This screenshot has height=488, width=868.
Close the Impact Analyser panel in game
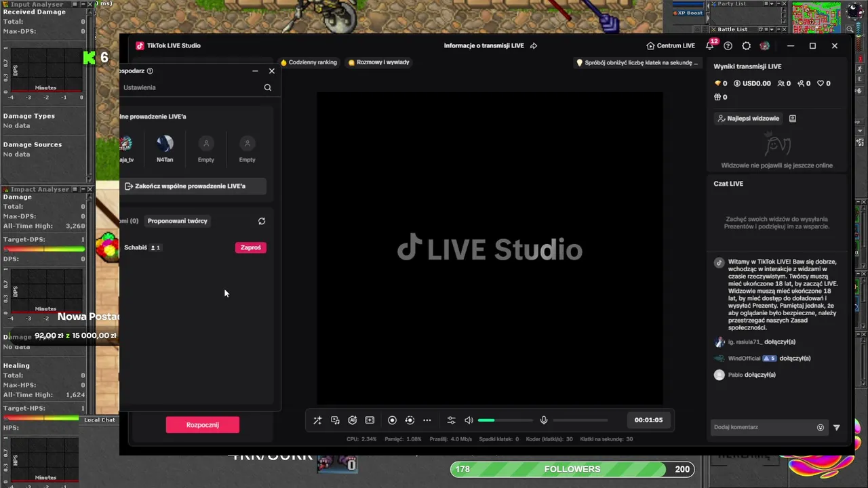point(89,189)
